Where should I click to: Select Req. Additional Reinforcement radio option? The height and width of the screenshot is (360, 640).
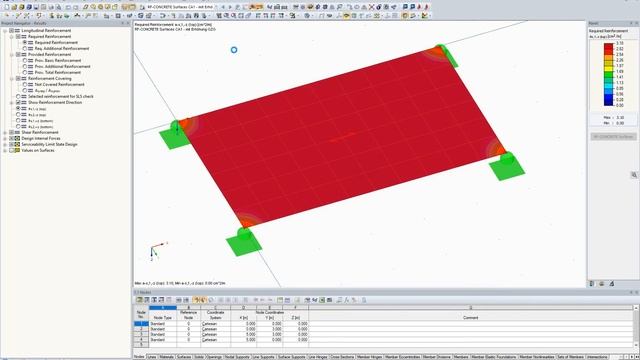25,49
